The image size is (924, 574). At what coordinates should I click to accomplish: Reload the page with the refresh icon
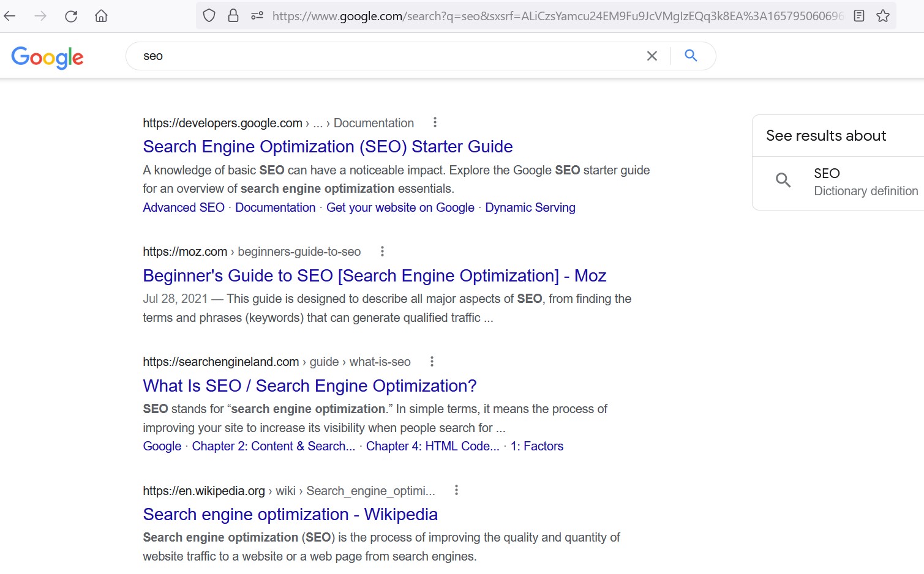(71, 16)
